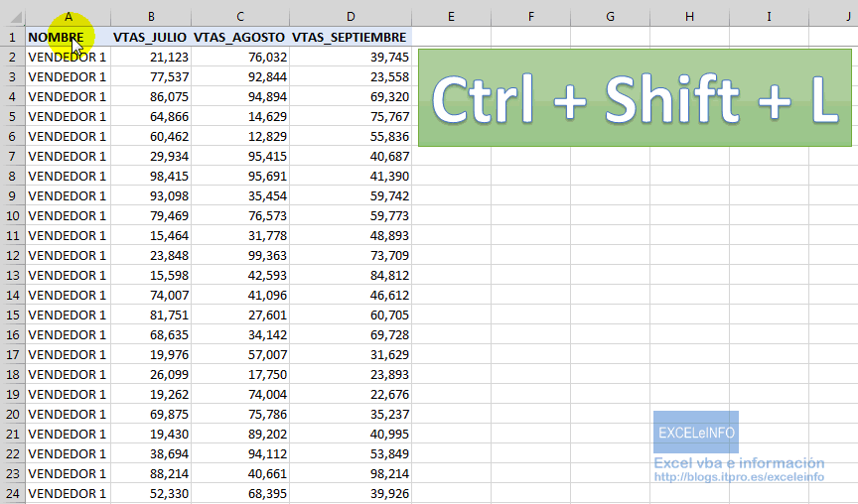The image size is (858, 504).
Task: Select cell with value 26,099
Action: [151, 374]
